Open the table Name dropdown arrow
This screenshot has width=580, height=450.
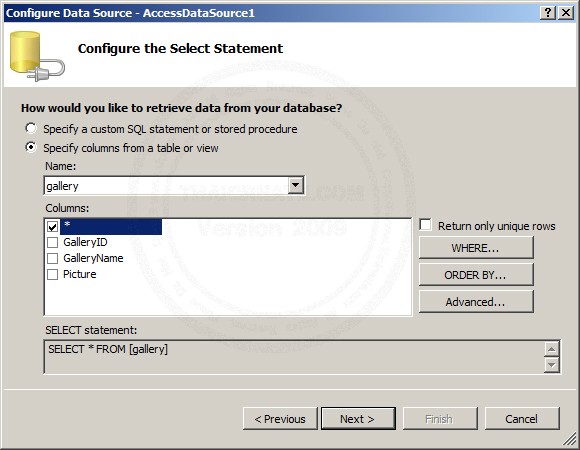coord(296,185)
